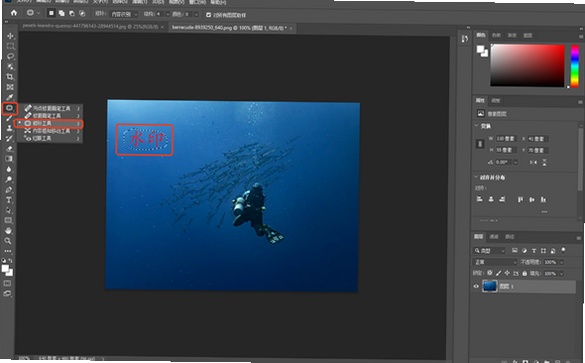585x363 pixels.
Task: Flip horizontally in the Properties panel
Action: tap(533, 162)
